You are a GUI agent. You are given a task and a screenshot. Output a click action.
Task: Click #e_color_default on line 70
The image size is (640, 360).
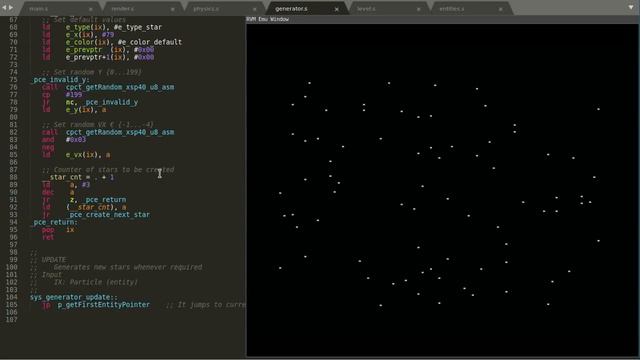(x=150, y=42)
